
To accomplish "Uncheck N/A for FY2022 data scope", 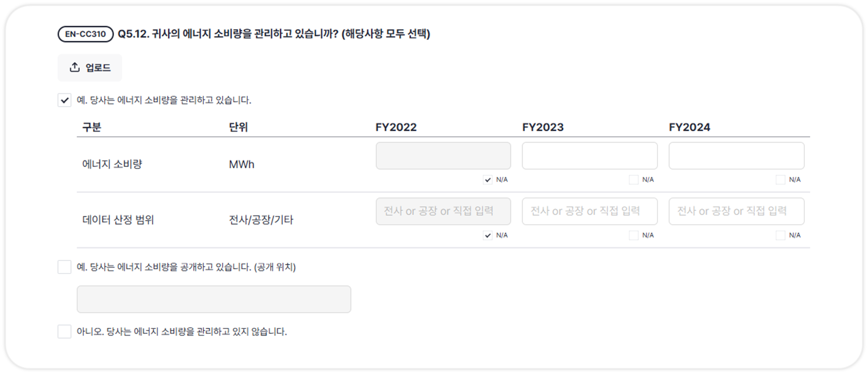I will coord(488,235).
